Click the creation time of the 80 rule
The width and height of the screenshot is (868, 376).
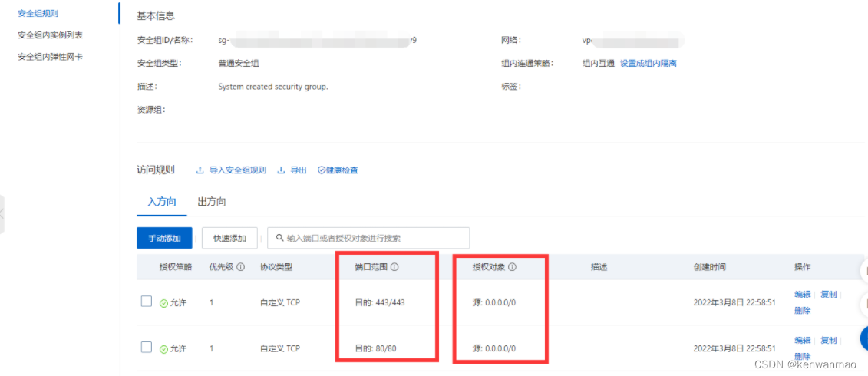point(734,349)
